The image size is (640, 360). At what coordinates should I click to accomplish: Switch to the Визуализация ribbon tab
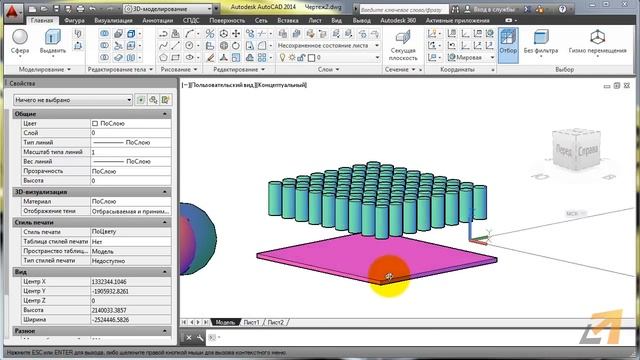click(x=113, y=20)
